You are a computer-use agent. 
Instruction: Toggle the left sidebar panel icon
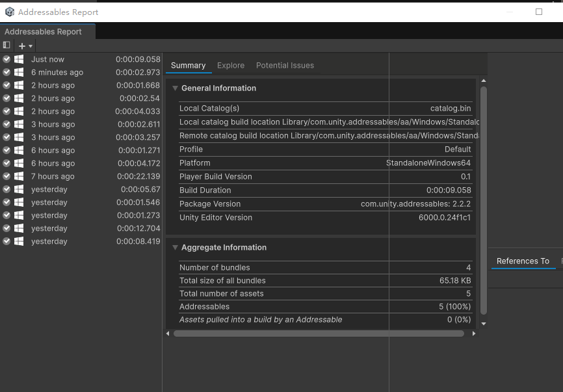click(x=7, y=45)
